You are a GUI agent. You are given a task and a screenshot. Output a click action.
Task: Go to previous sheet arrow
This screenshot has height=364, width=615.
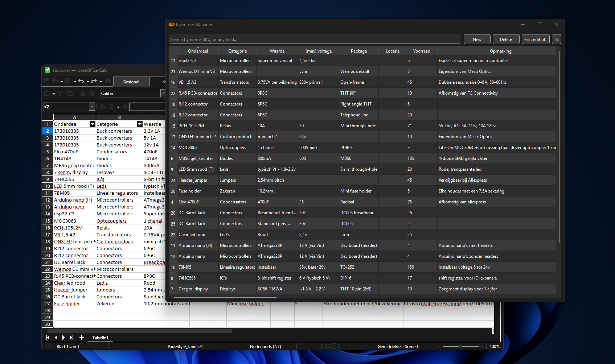click(56, 338)
